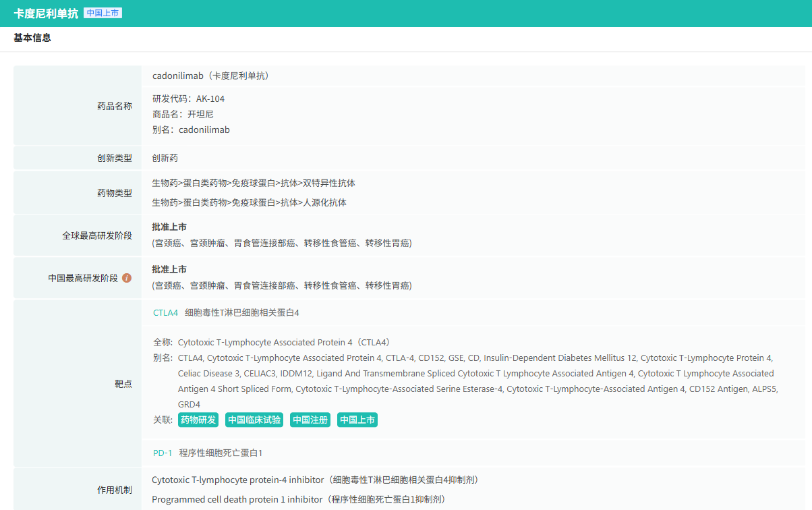Click the 研发代码 AK-104 text
Image resolution: width=812 pixels, height=510 pixels.
pos(188,98)
